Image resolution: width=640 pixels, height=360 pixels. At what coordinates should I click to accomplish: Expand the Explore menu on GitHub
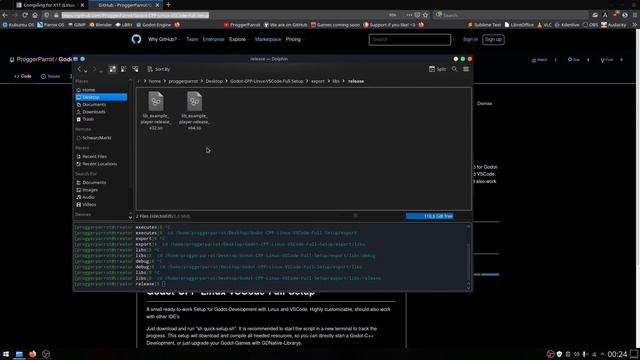tap(239, 40)
